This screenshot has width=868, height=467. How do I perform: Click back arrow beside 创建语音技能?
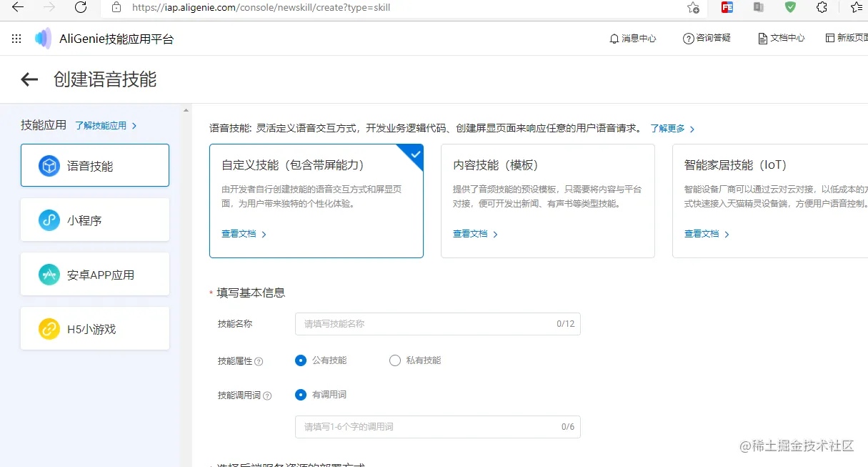point(29,79)
